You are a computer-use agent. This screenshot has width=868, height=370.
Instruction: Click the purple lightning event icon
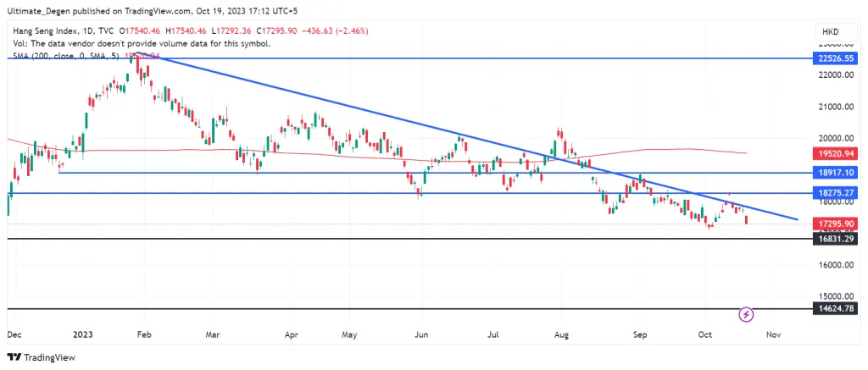point(746,315)
